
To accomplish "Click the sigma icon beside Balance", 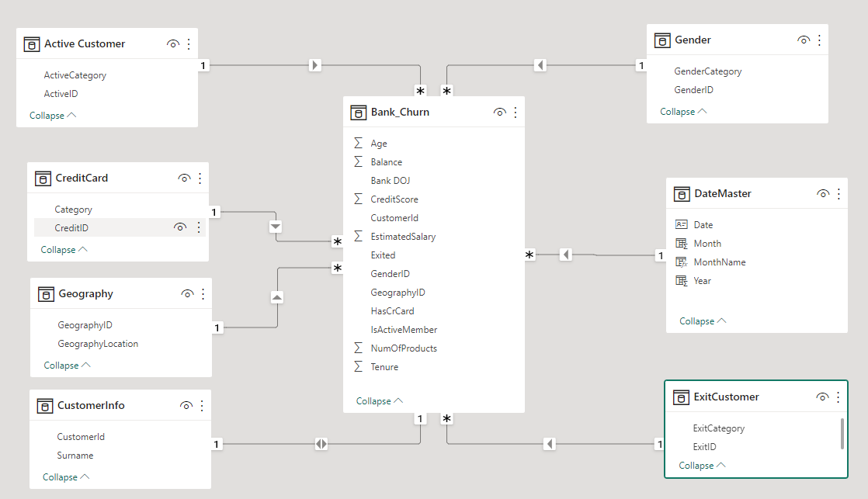I will [358, 161].
